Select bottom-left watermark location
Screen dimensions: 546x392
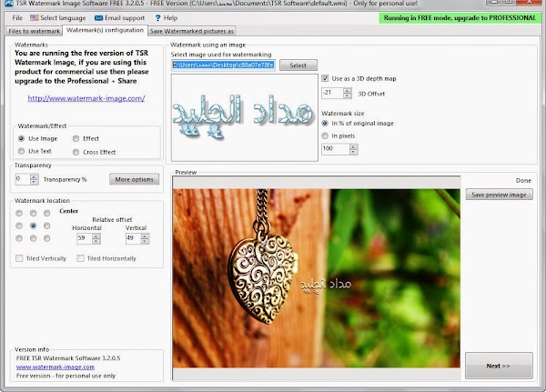pyautogui.click(x=19, y=238)
